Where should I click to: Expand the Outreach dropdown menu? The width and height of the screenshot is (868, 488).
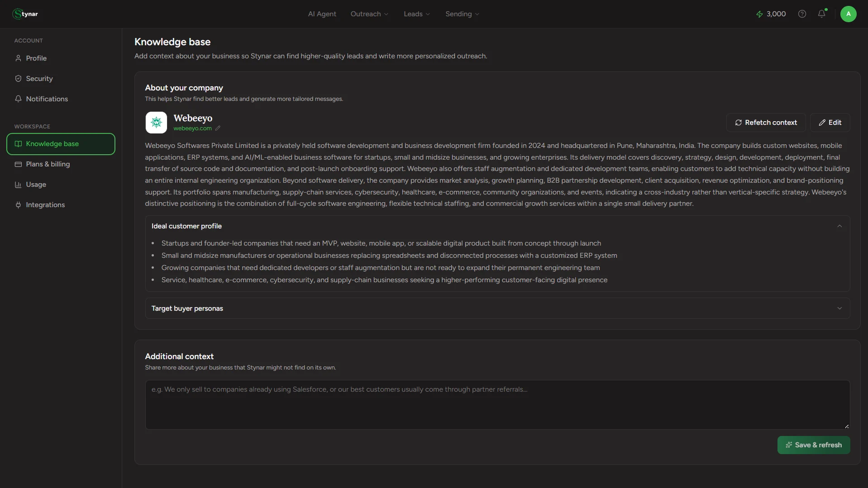tap(369, 14)
